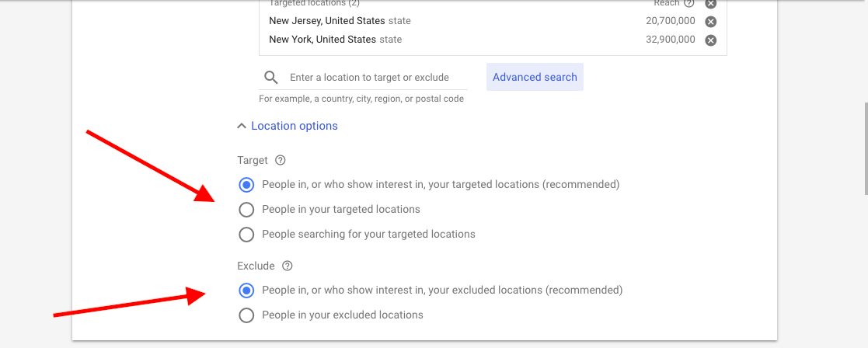
Task: Remove New York targeted location
Action: coord(711,40)
